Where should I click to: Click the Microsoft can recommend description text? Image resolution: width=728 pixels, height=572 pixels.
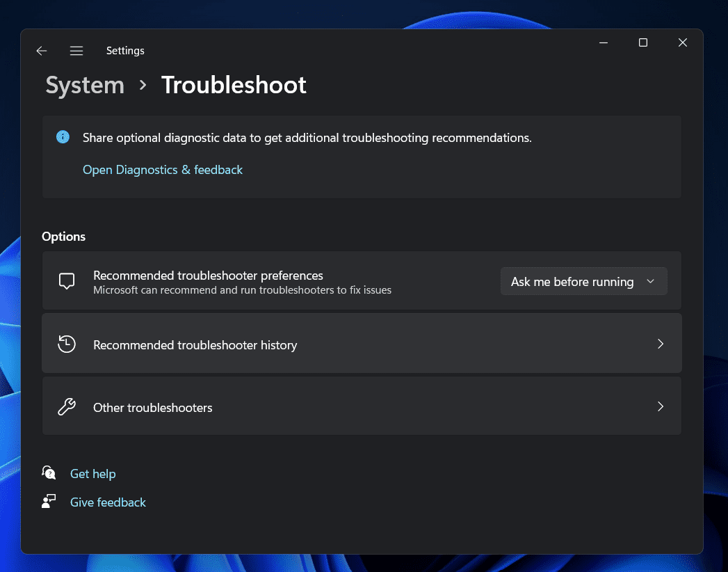[243, 290]
